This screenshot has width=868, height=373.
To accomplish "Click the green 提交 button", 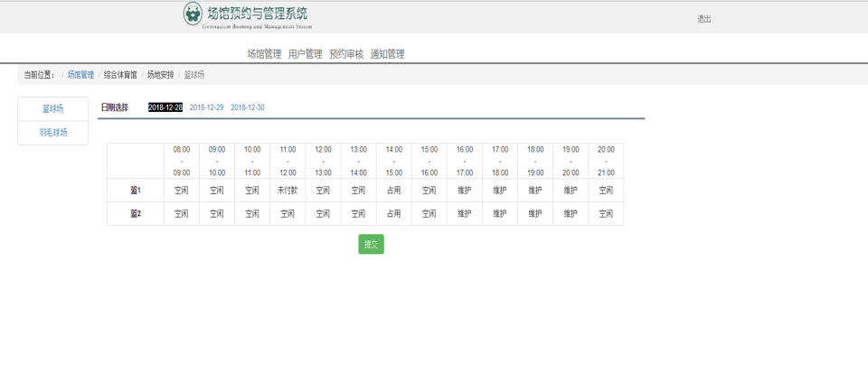I will point(371,244).
